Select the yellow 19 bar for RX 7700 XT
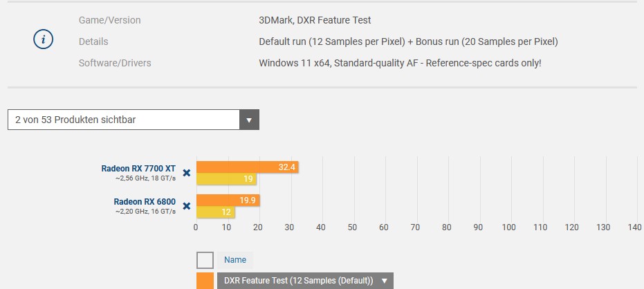Viewport: 644px width, 289px height. click(x=226, y=179)
